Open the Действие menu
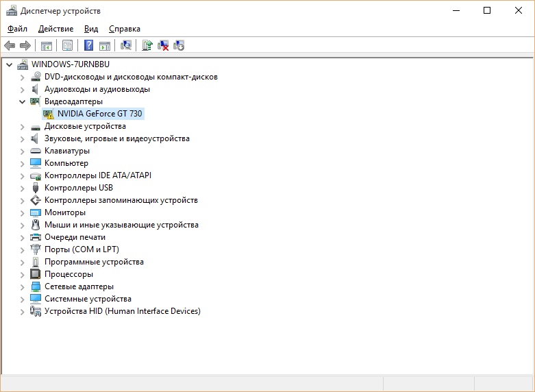 click(55, 29)
